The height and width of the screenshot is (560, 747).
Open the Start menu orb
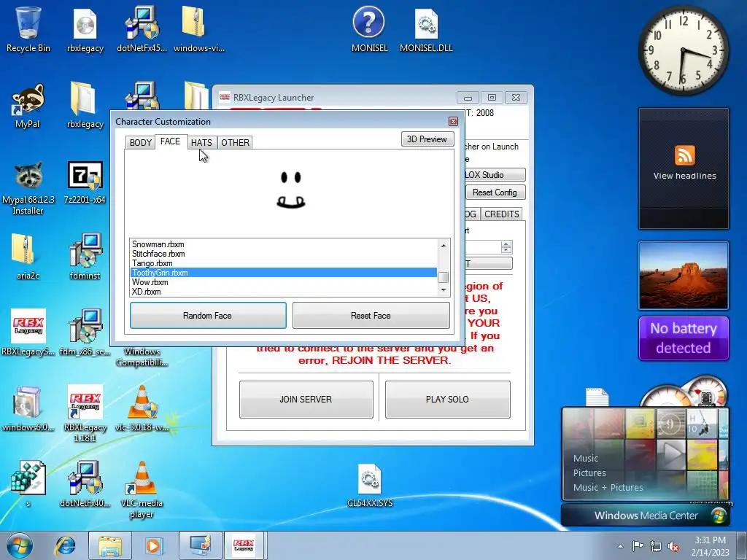pyautogui.click(x=19, y=545)
